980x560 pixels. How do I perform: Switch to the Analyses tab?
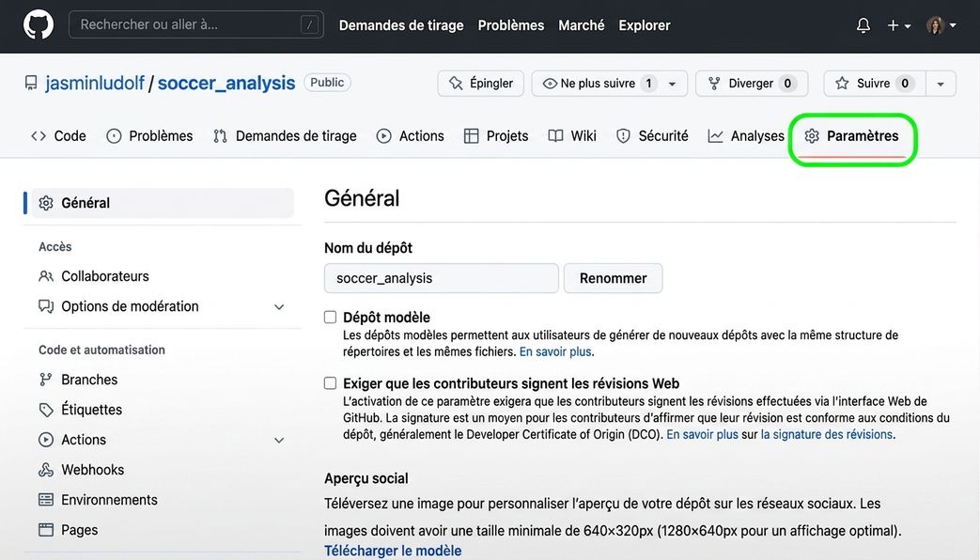point(746,135)
